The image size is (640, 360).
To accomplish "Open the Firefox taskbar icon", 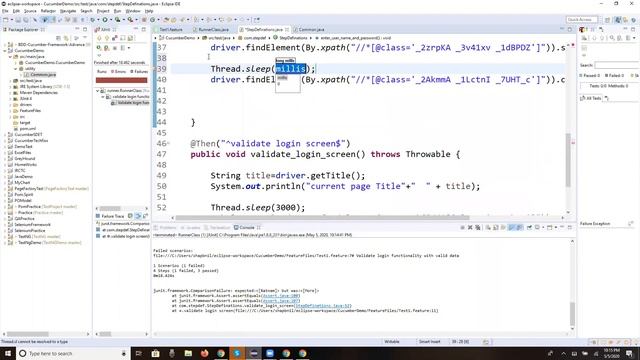I will 204,353.
